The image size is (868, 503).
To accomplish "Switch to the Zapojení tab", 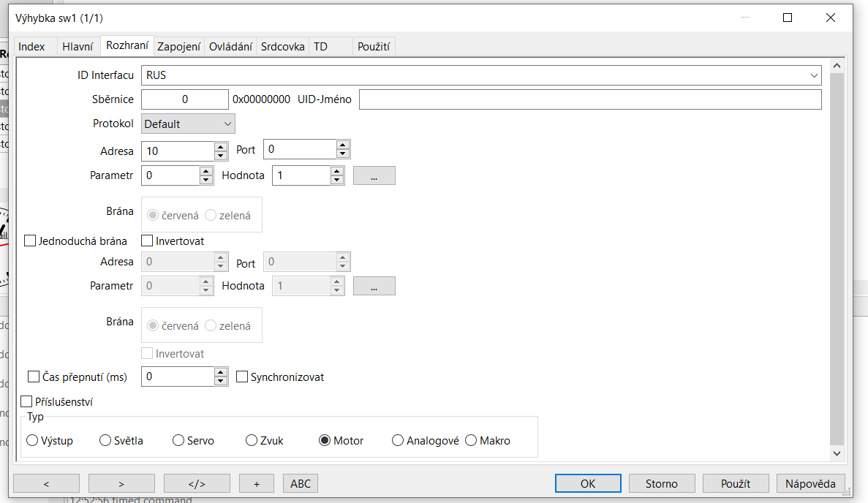I will (178, 47).
